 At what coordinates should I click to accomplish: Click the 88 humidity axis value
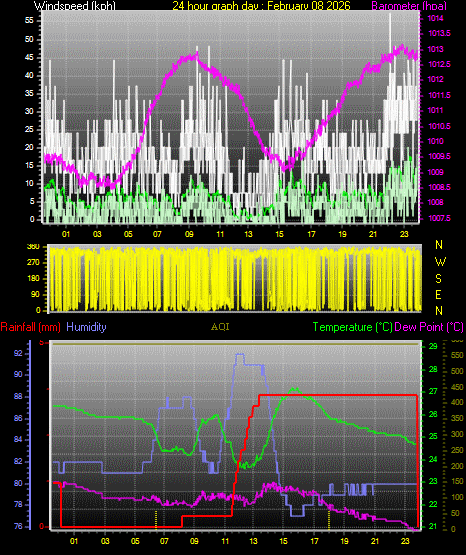[x=18, y=396]
